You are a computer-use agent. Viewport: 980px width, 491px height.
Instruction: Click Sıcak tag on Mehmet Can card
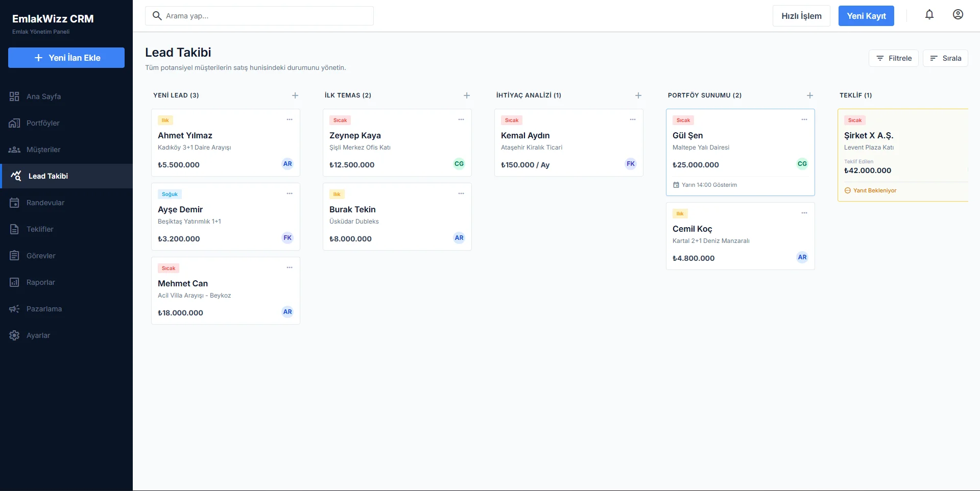click(169, 268)
